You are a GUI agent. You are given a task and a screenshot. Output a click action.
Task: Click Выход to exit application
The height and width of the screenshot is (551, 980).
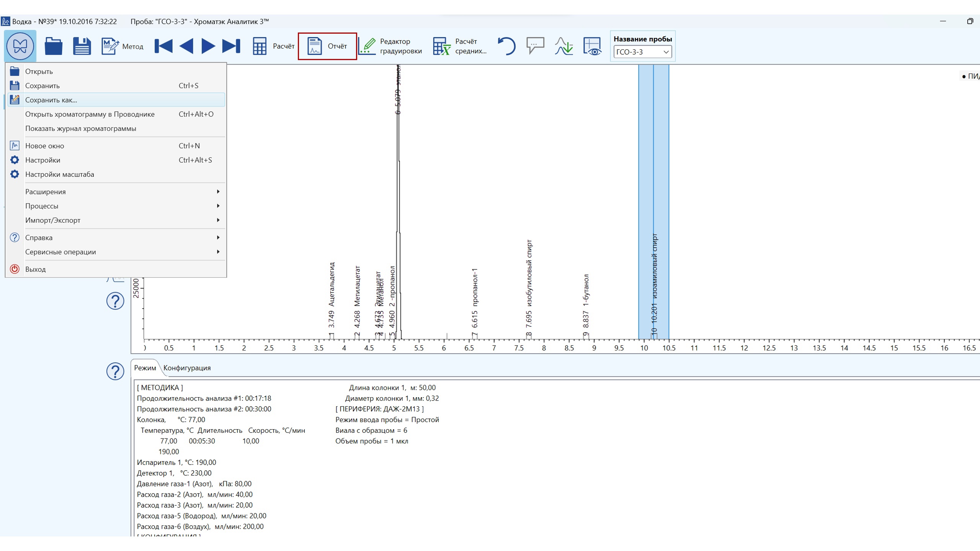point(35,269)
